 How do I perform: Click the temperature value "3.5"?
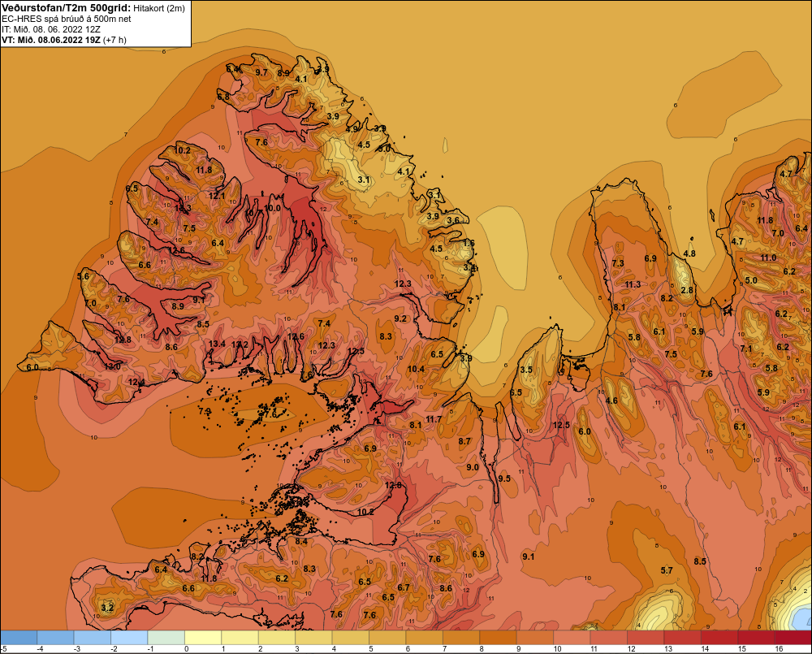tap(526, 370)
